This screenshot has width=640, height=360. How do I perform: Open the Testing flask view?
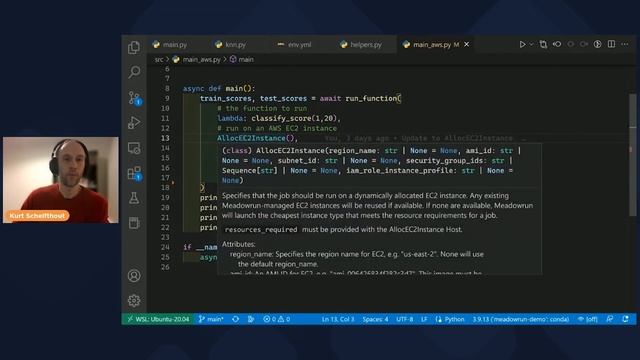coord(134,198)
